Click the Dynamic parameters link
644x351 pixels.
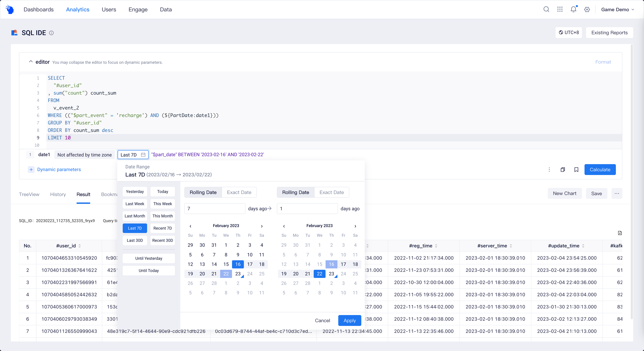click(x=59, y=169)
